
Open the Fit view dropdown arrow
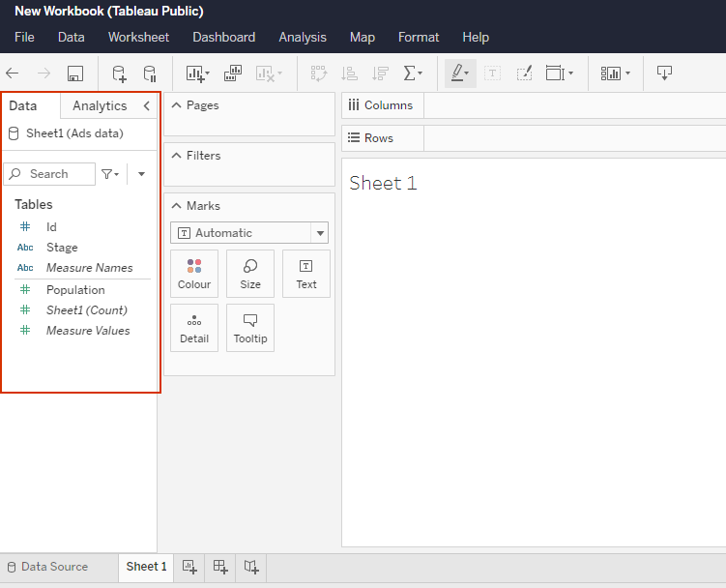click(570, 73)
